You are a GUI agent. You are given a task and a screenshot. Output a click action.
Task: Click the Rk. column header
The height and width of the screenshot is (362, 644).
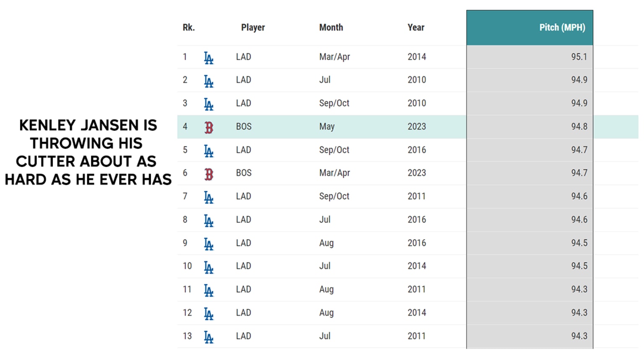(189, 28)
